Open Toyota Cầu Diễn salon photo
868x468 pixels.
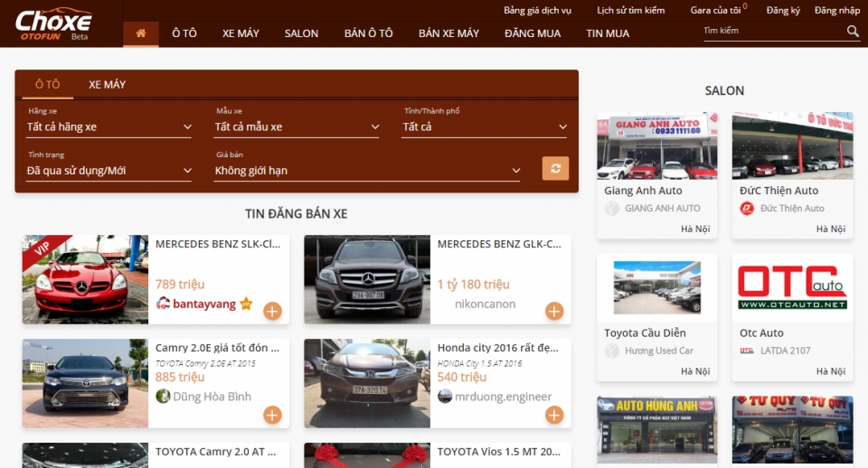point(657,287)
